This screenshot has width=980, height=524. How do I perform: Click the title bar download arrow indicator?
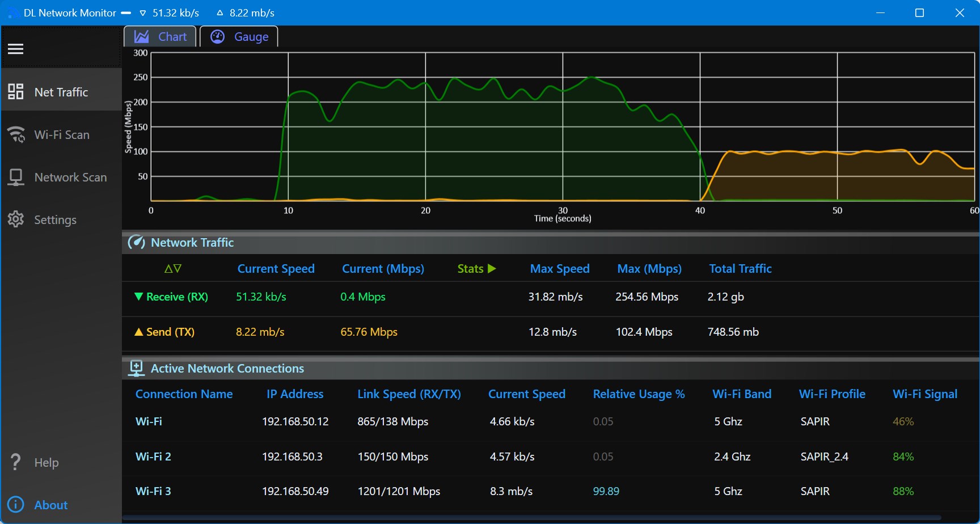(x=143, y=13)
